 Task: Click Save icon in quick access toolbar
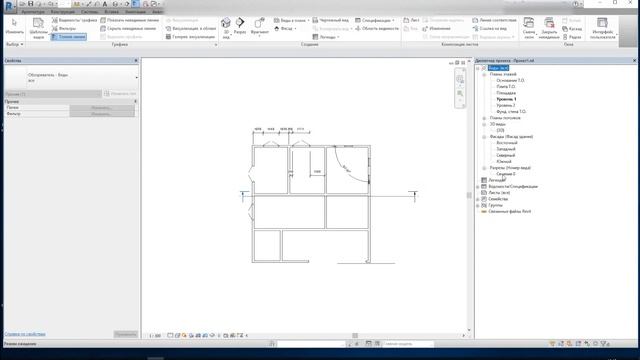tap(31, 4)
